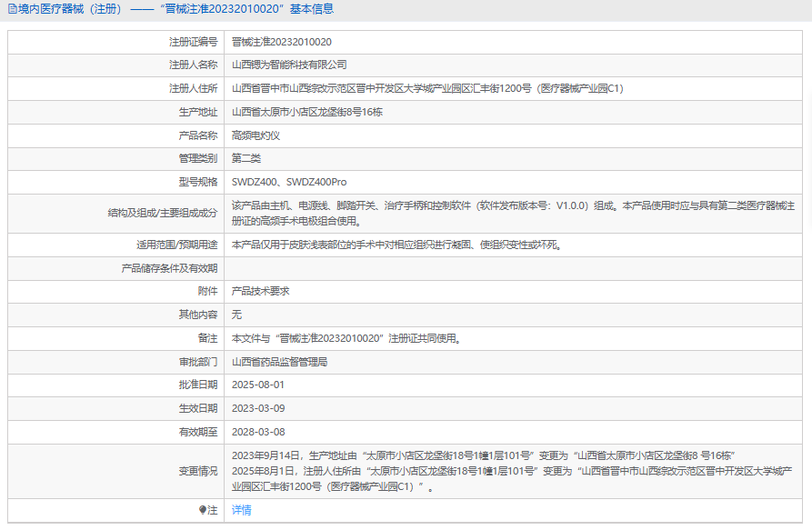Click the 附件 row label
Viewport: 812px width, 530px height.
pyautogui.click(x=207, y=291)
